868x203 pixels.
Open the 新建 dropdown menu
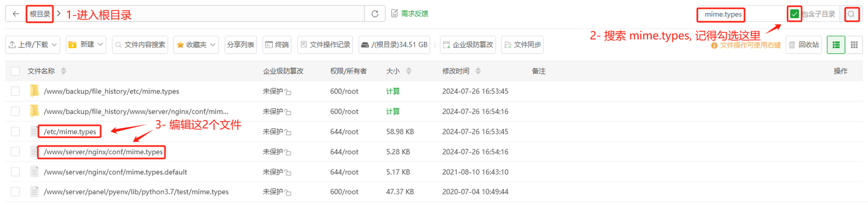pos(86,45)
